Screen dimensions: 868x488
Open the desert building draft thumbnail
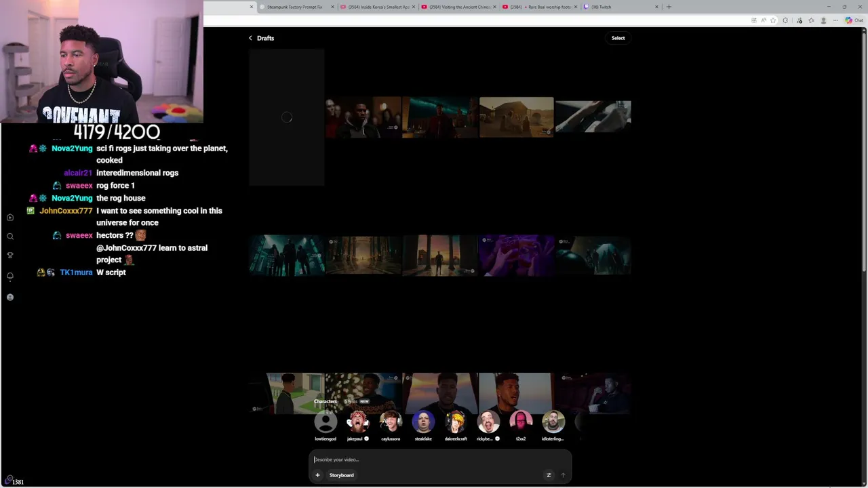pyautogui.click(x=516, y=117)
